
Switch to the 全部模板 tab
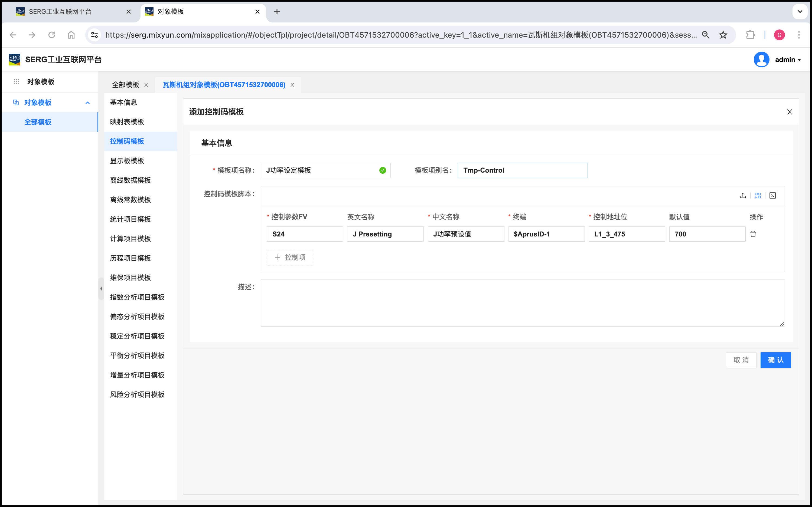click(125, 85)
